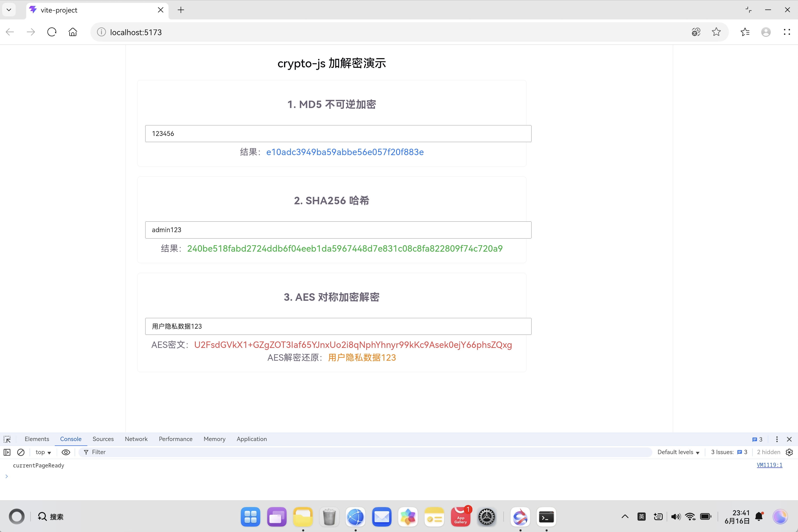This screenshot has width=798, height=532.
Task: Open the VM1119:1 source link
Action: point(769,465)
